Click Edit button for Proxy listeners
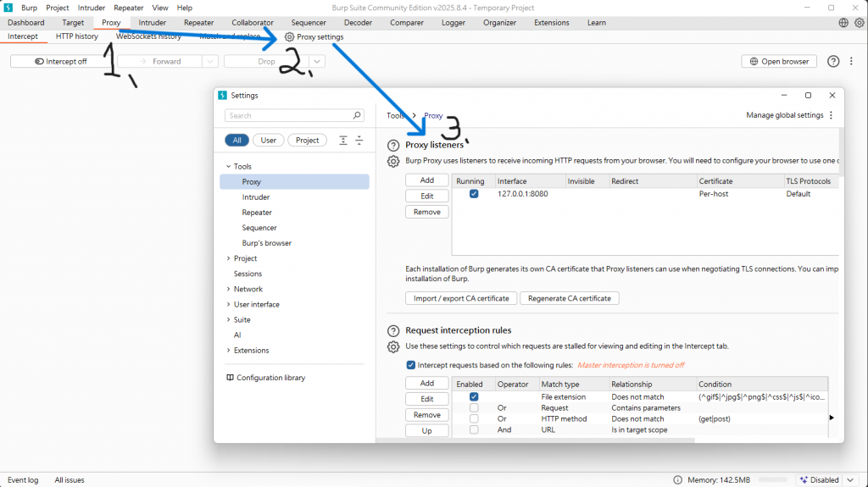This screenshot has height=487, width=868. (427, 196)
